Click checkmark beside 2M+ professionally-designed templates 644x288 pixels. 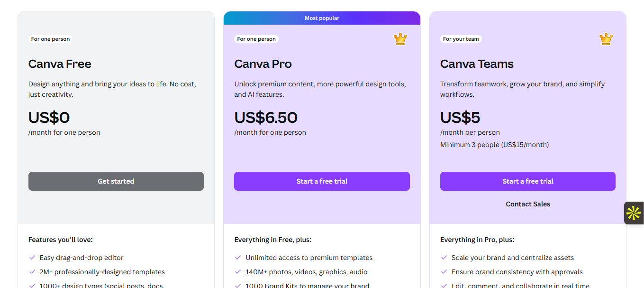(x=32, y=272)
